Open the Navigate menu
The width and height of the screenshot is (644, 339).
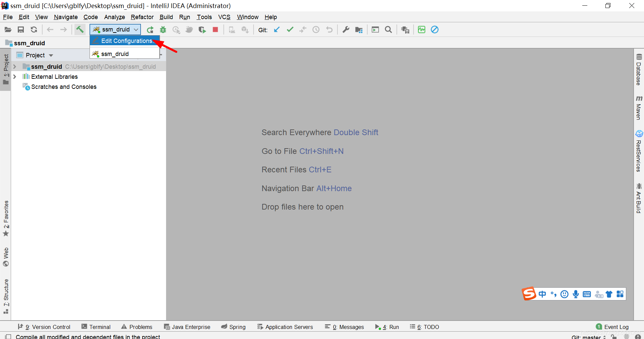(66, 17)
